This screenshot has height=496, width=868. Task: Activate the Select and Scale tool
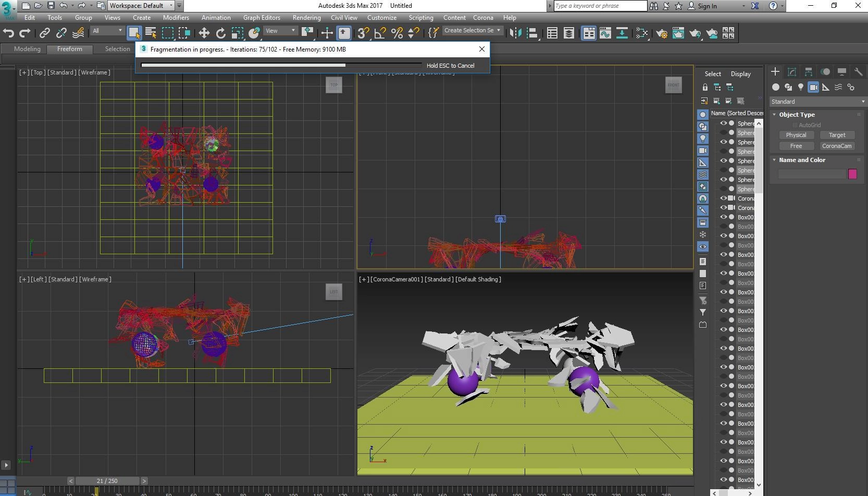237,33
